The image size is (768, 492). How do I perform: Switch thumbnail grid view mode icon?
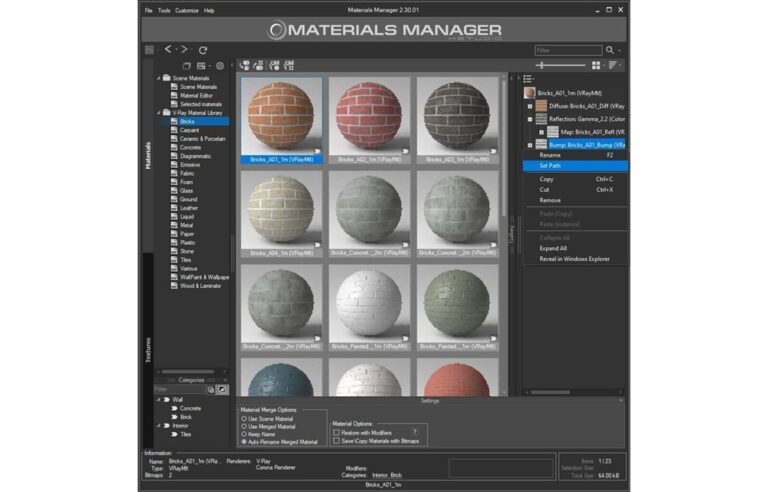[x=596, y=65]
